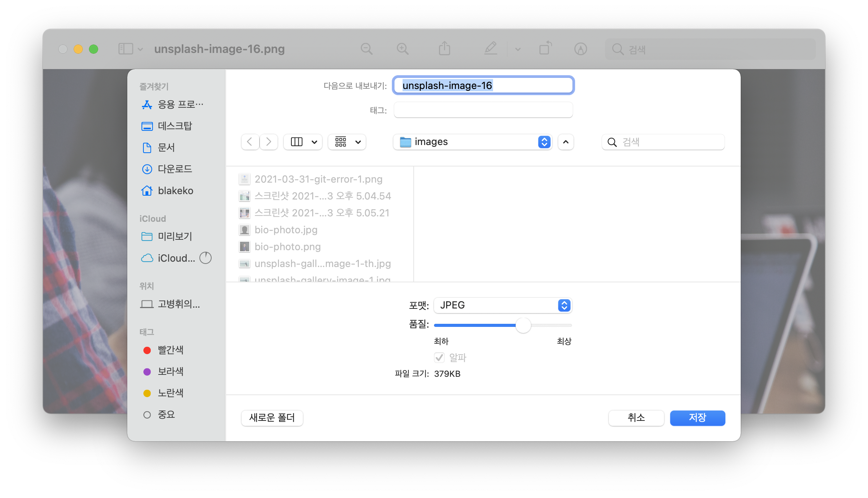Screen dimensions: 868x498
Task: Click the zoom in magnifier icon
Action: pyautogui.click(x=403, y=49)
